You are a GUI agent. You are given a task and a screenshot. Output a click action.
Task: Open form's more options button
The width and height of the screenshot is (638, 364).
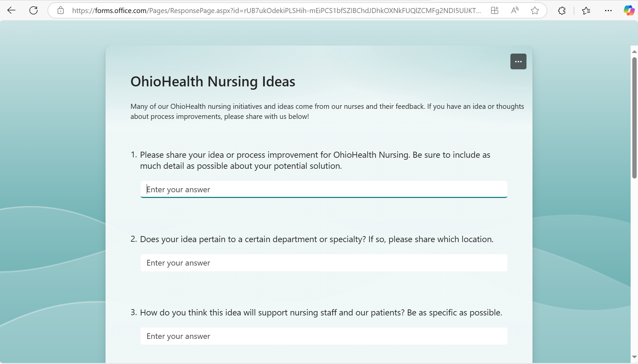point(518,62)
